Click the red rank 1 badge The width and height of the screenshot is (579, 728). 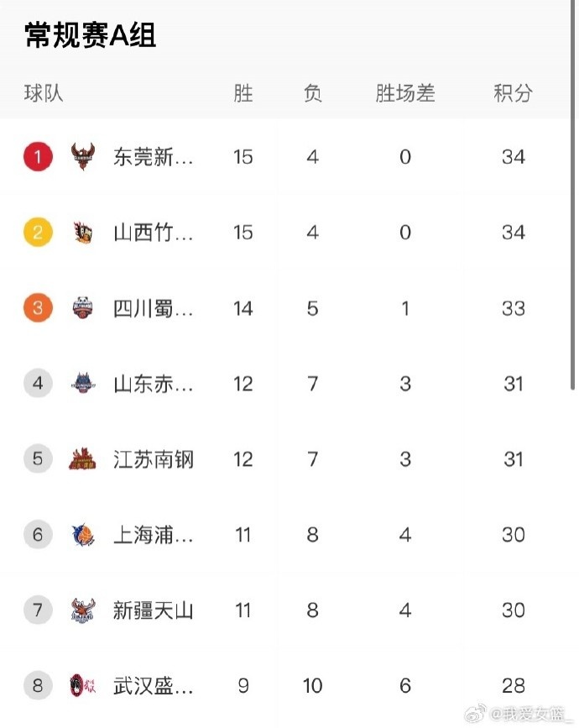[x=38, y=156]
